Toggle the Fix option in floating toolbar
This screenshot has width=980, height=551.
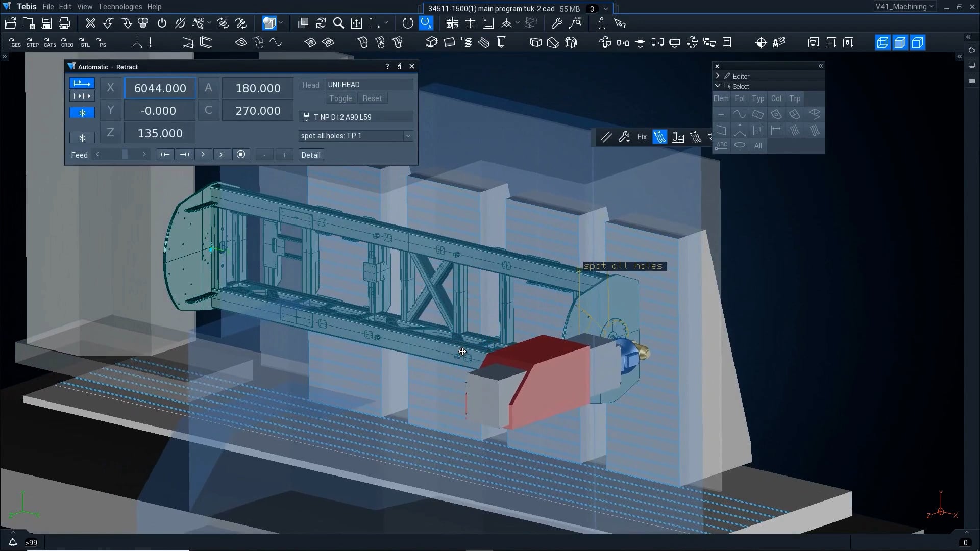pos(642,137)
